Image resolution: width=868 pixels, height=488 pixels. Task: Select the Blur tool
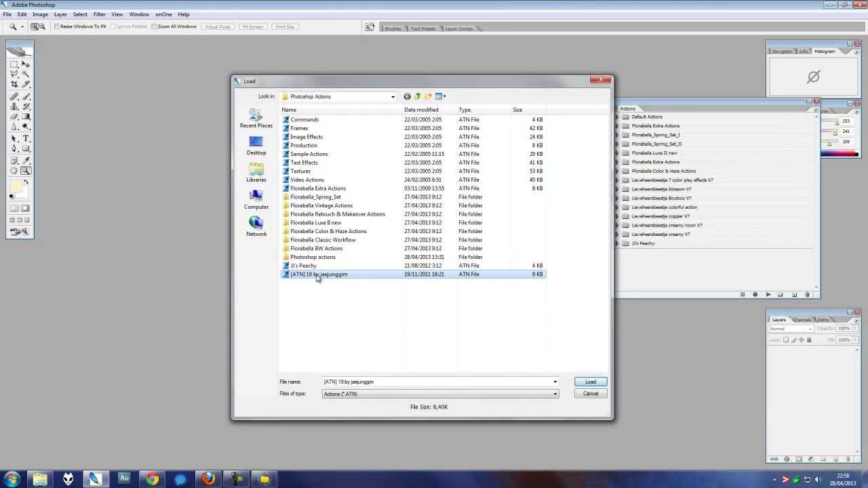[x=14, y=126]
